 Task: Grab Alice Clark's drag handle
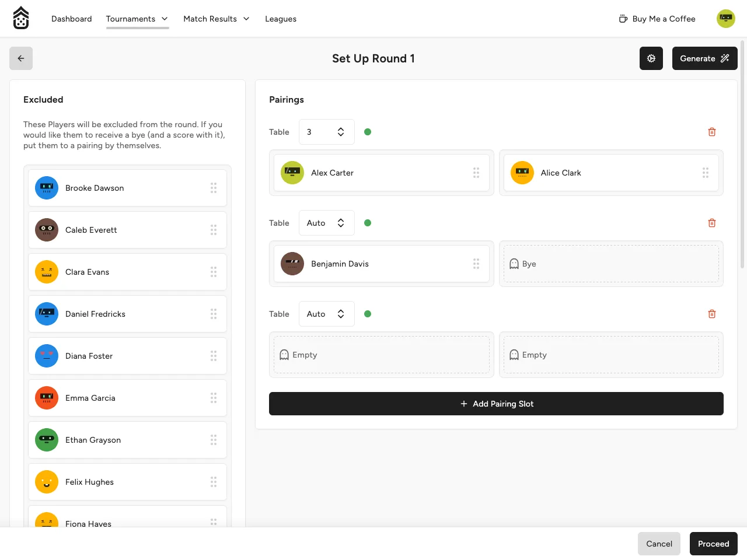pos(706,173)
